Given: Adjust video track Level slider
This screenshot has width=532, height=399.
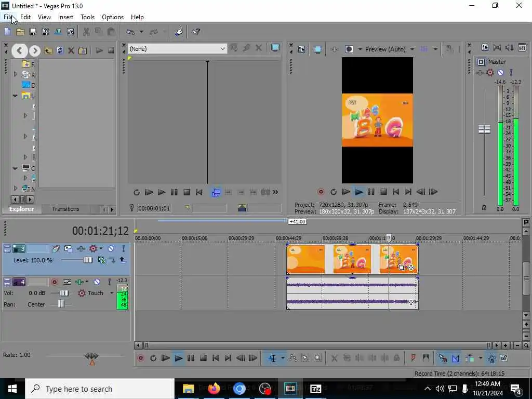Looking at the screenshot, I should 87,260.
